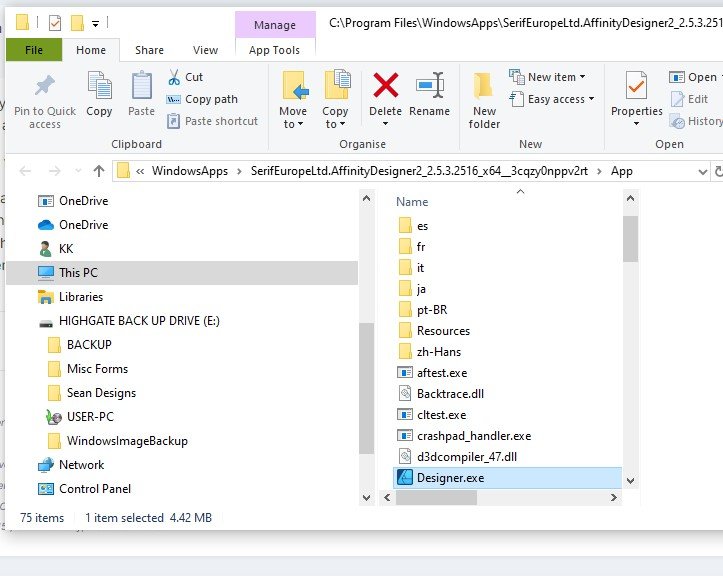Viewport: 723px width, 583px height.
Task: Click the Paste ribbon button
Action: pos(141,95)
